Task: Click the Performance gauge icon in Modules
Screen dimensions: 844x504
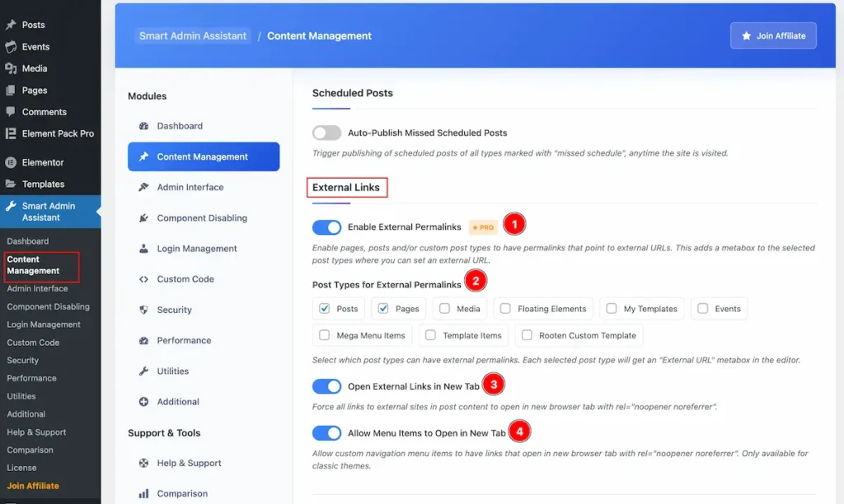Action: tap(143, 340)
